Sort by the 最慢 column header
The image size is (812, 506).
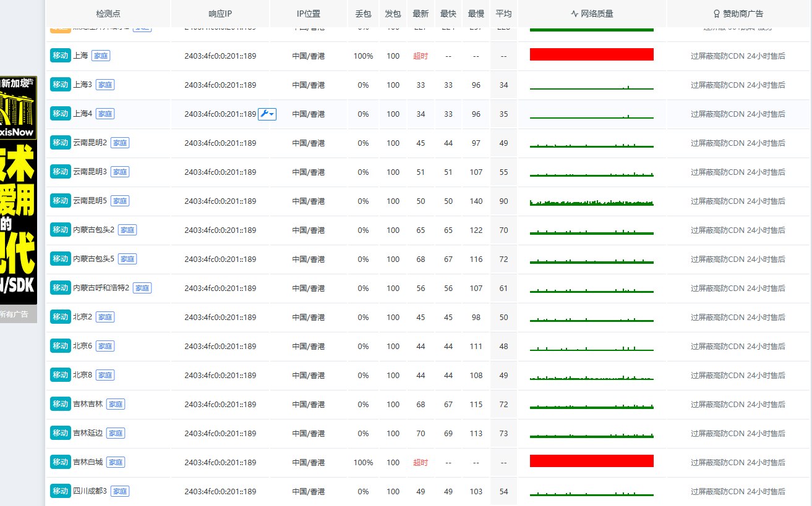(x=476, y=13)
